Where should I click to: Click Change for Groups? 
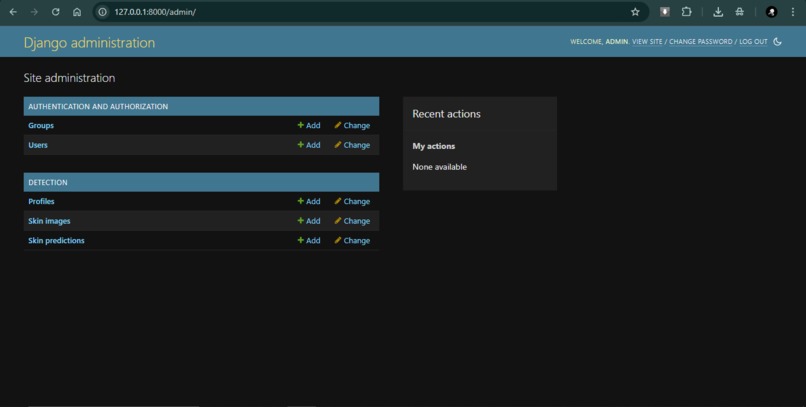pos(352,125)
